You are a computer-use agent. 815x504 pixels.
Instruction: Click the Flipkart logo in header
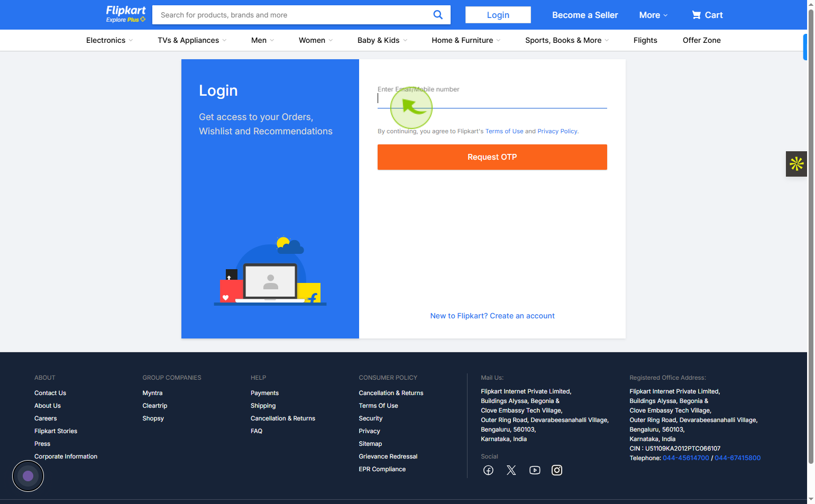coord(126,14)
